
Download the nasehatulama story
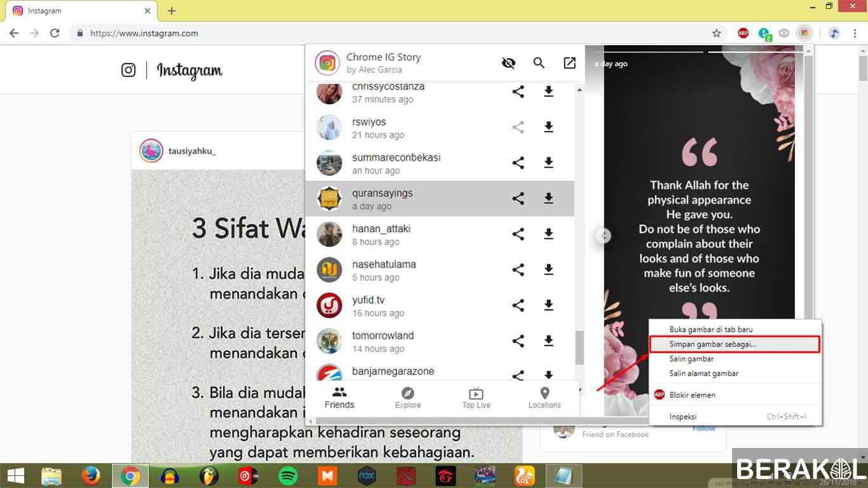pos(548,270)
